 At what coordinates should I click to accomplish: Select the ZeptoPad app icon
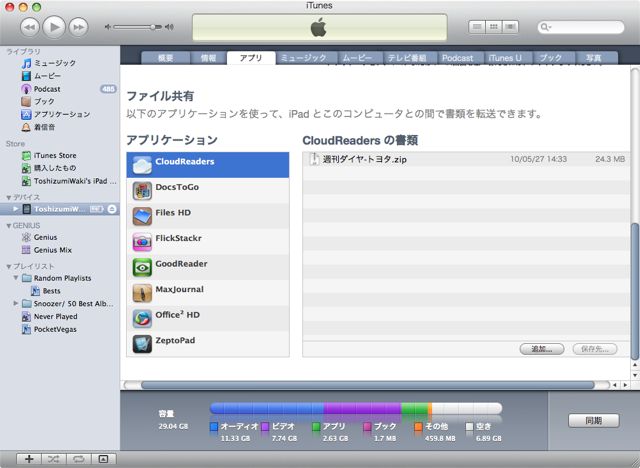click(142, 344)
